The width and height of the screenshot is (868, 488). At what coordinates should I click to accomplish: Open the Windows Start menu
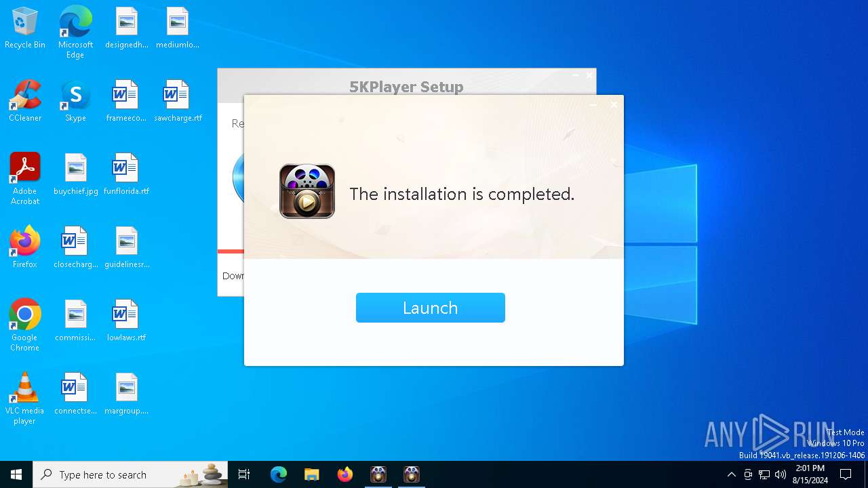coord(16,474)
